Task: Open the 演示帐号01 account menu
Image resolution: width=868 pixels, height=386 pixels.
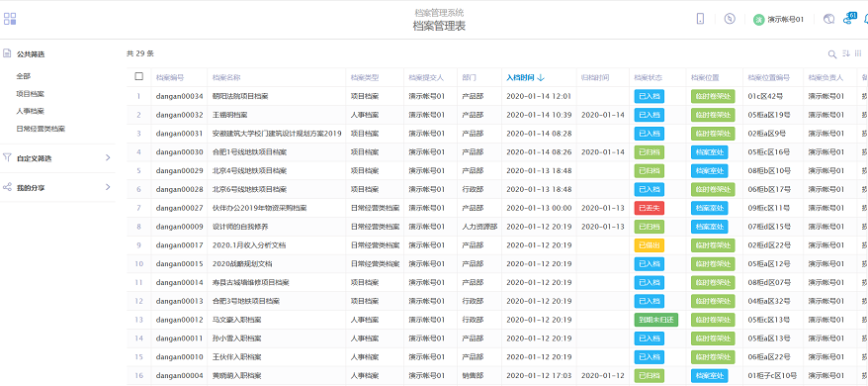Action: point(785,20)
